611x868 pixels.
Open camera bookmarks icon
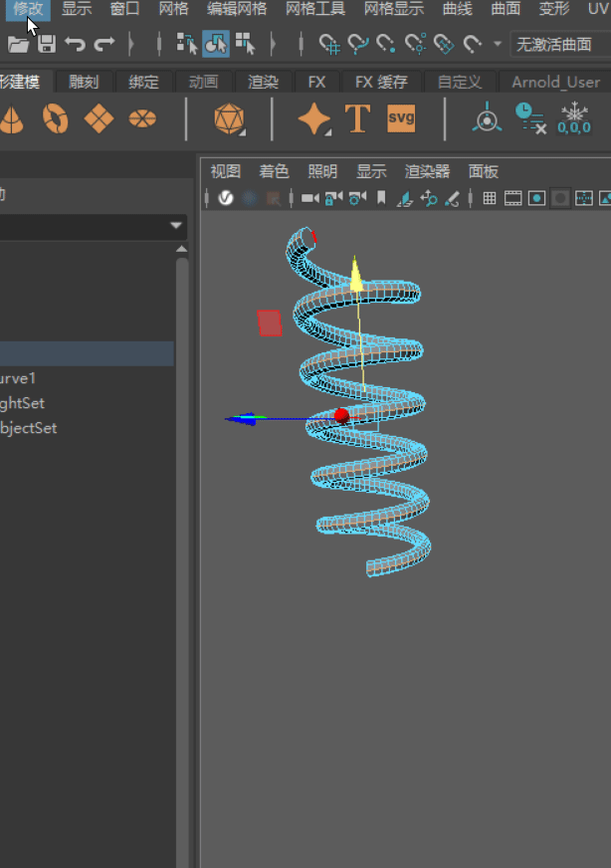(381, 198)
